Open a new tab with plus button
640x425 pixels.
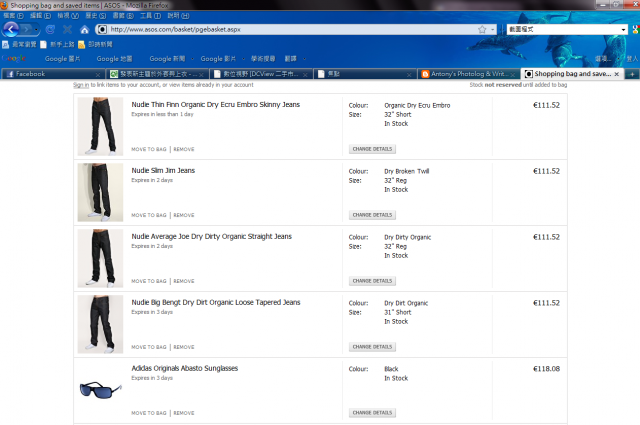[632, 74]
